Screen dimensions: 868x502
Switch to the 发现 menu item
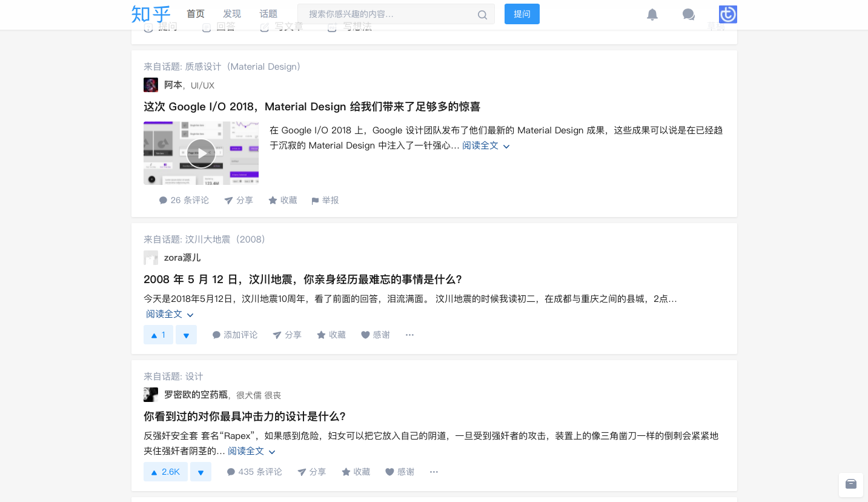click(231, 13)
